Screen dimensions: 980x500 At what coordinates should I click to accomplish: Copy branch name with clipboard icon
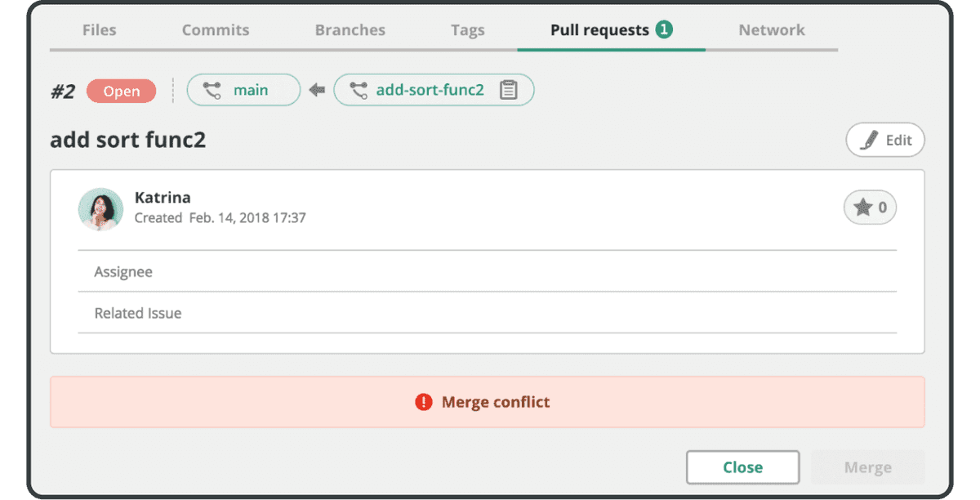[509, 91]
